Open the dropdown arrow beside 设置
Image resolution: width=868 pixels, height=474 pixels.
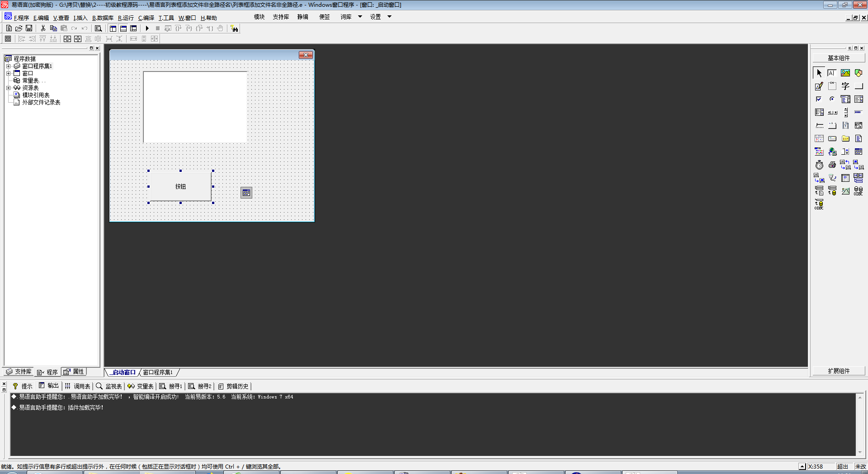[389, 17]
